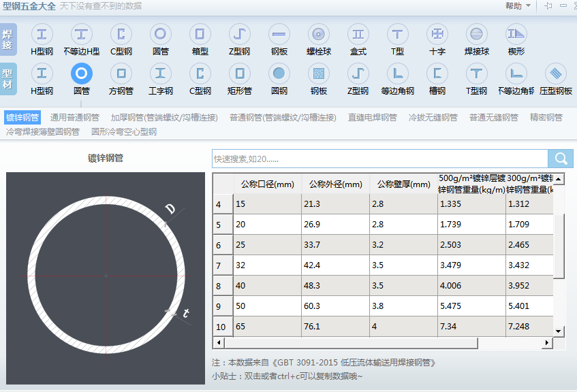Screen dimensions: 577x392
Task: Select the 螺栓球 icon
Action: (x=319, y=35)
